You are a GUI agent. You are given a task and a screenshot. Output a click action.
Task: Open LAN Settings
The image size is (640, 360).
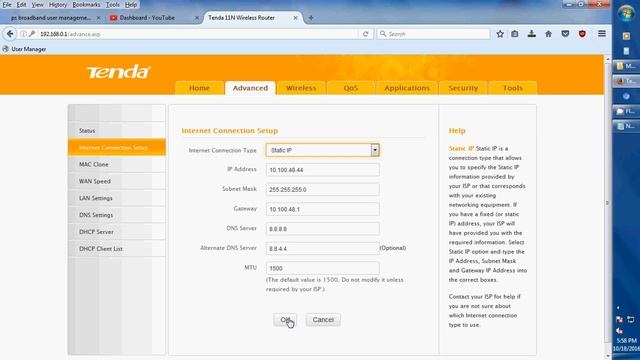[117, 198]
